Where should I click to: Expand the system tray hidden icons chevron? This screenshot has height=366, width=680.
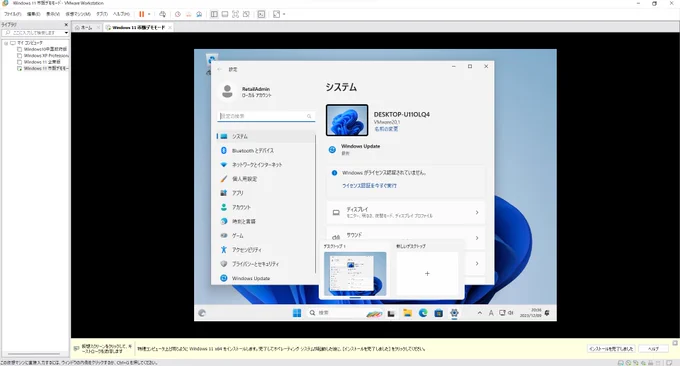480,313
